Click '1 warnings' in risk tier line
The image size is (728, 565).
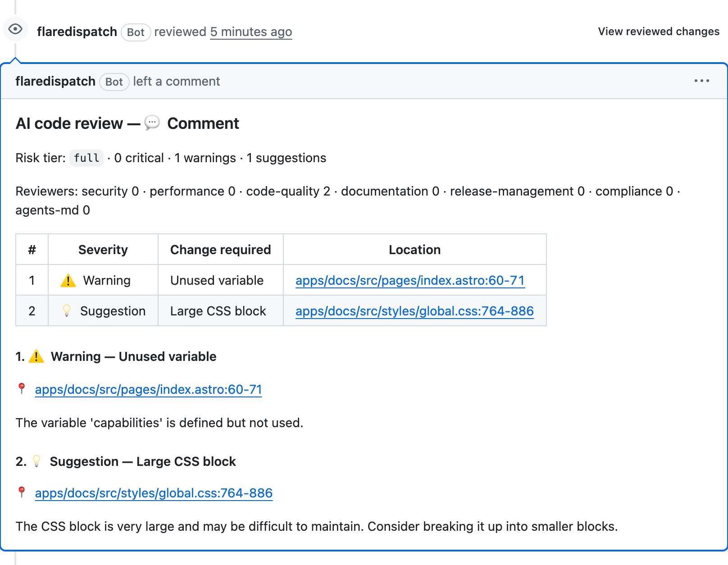click(x=205, y=158)
